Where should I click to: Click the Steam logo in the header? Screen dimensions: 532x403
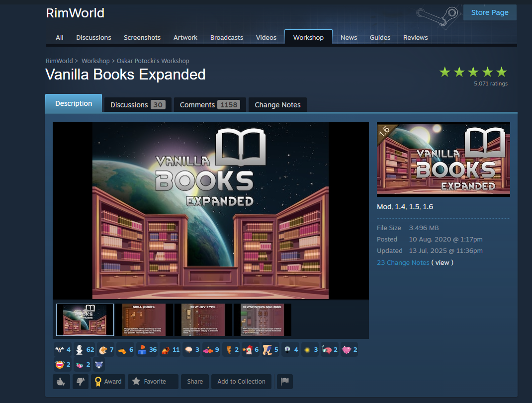click(438, 16)
